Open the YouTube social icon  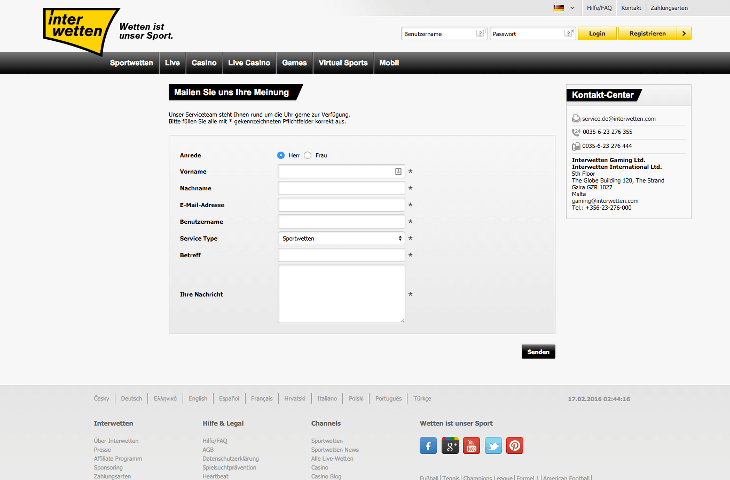click(x=471, y=446)
